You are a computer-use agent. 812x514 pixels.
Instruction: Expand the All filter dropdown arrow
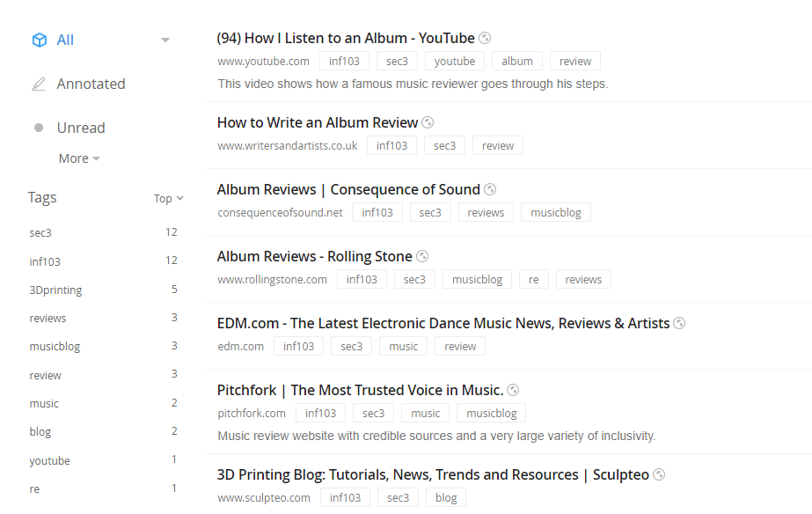tap(165, 40)
